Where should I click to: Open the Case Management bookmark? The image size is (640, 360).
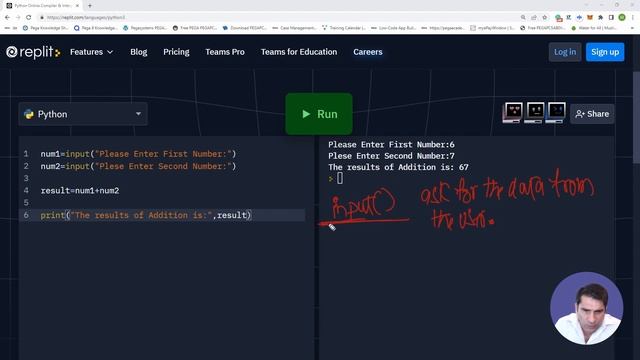(x=294, y=28)
